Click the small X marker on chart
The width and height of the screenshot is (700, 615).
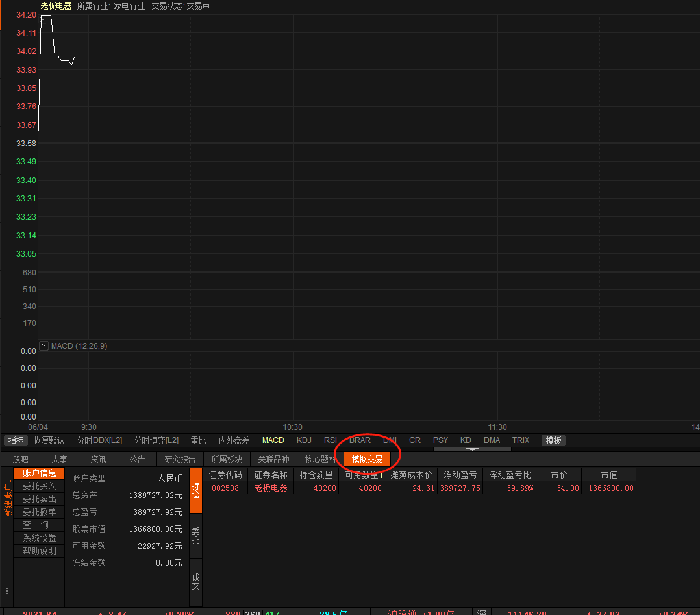pyautogui.click(x=44, y=19)
